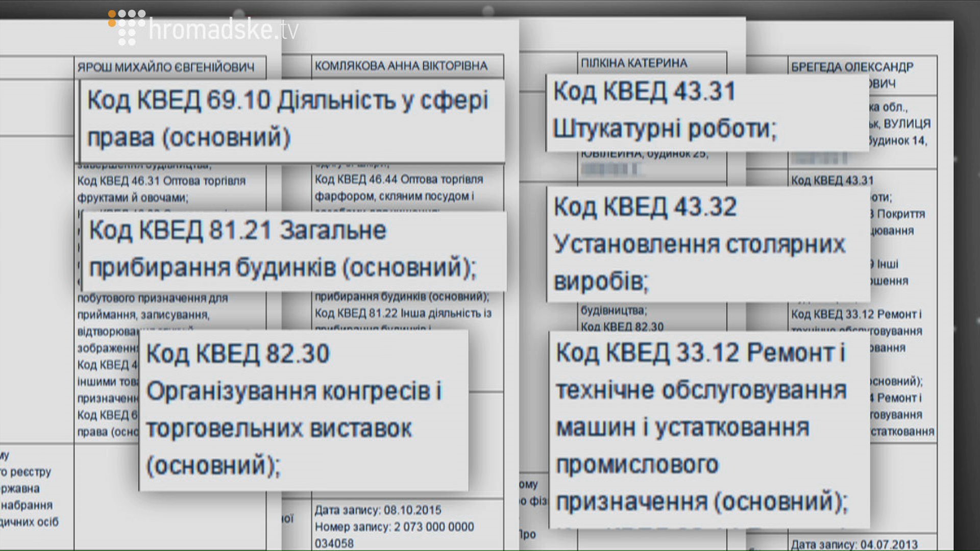Viewport: 980px width, 551px height.
Task: Click the name ПІЛКІНА КАТЕРИНА
Action: click(x=634, y=63)
